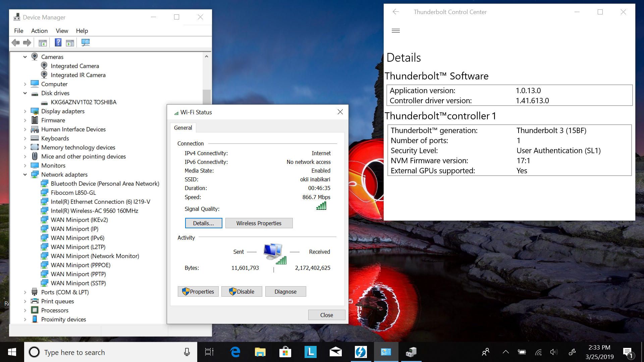Open the Windows Start menu
644x362 pixels.
pyautogui.click(x=12, y=352)
